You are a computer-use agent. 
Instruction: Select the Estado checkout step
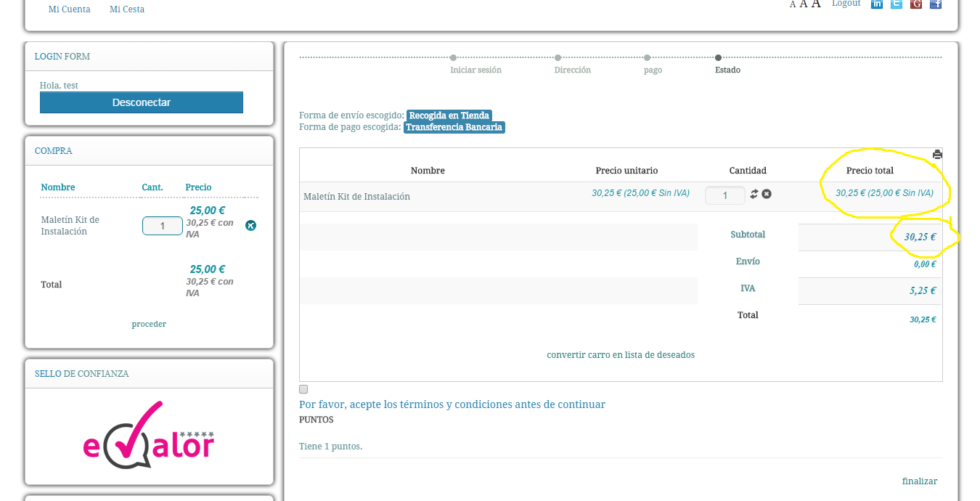[727, 70]
